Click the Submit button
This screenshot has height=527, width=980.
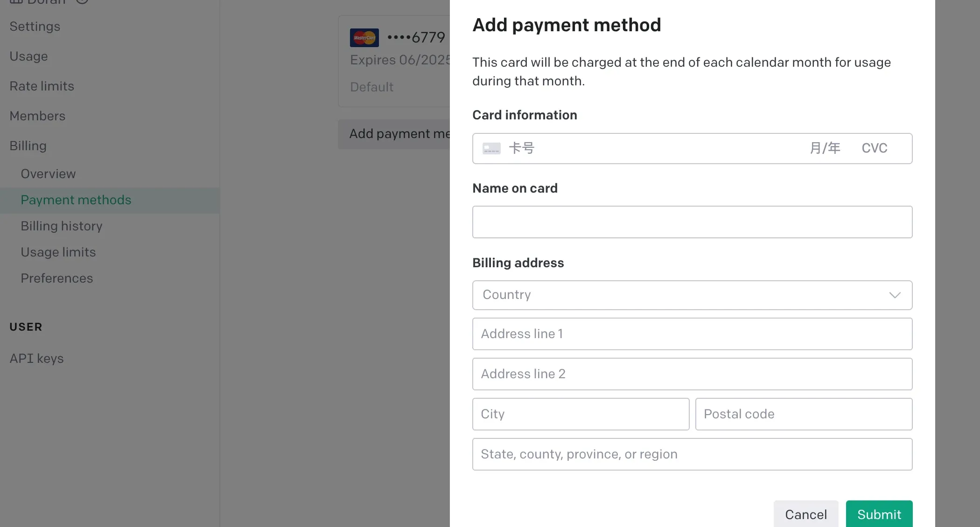click(x=879, y=514)
